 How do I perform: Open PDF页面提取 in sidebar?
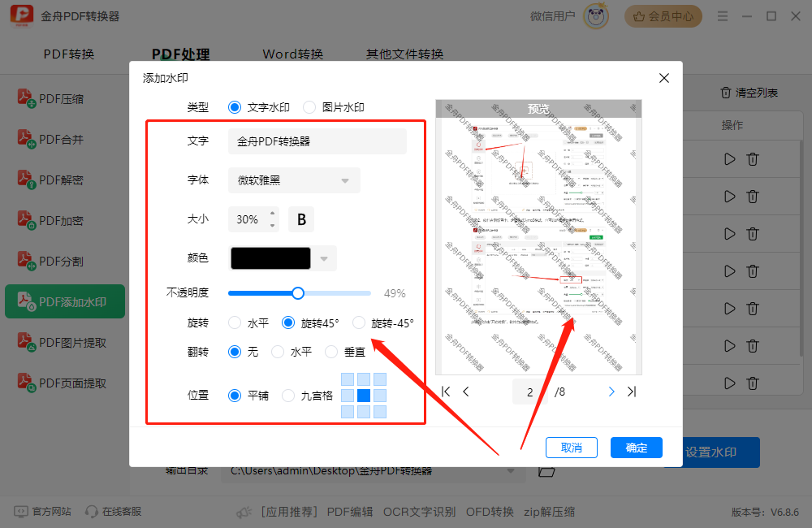tap(63, 383)
